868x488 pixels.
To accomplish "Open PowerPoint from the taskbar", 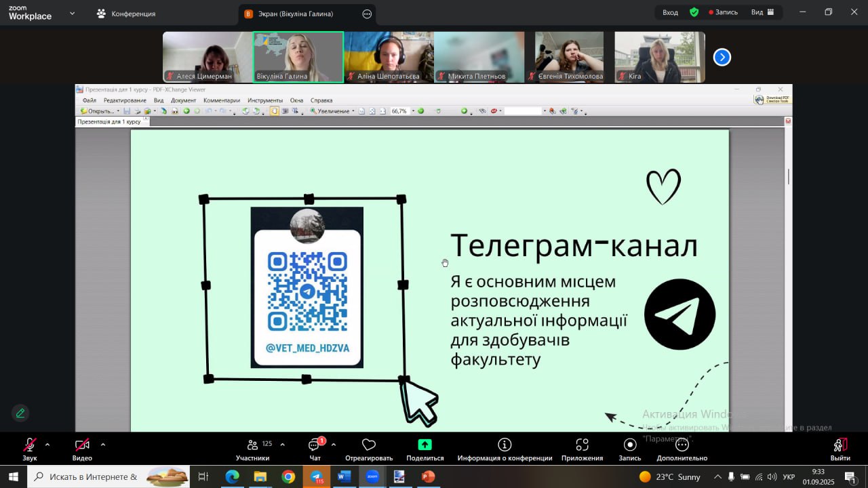I will click(x=428, y=476).
